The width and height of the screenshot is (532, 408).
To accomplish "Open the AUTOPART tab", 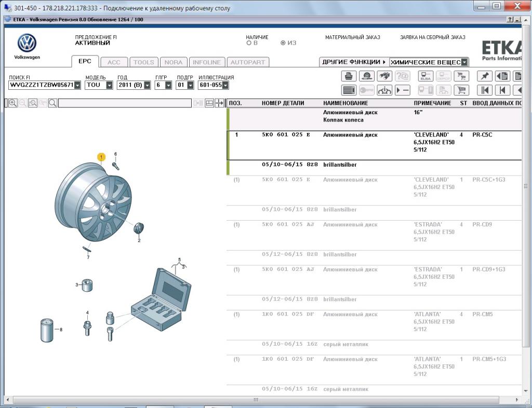I will tap(248, 62).
